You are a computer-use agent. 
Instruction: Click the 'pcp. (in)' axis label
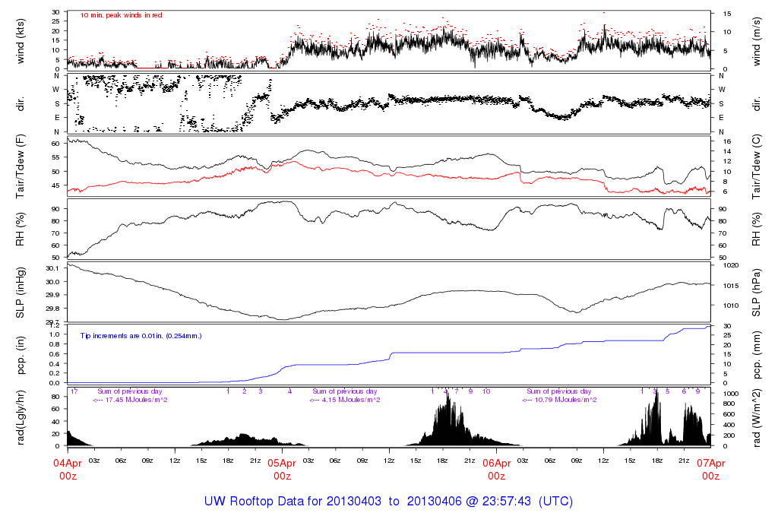[21, 356]
